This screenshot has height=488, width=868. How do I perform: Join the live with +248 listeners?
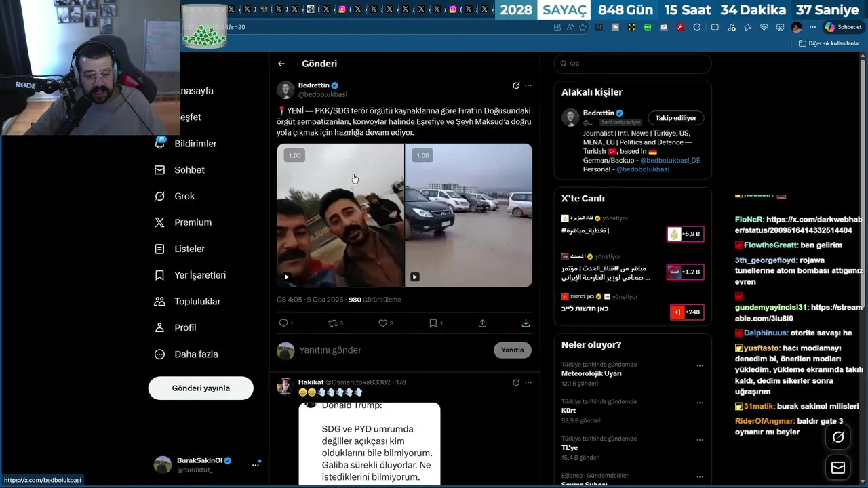pos(686,312)
